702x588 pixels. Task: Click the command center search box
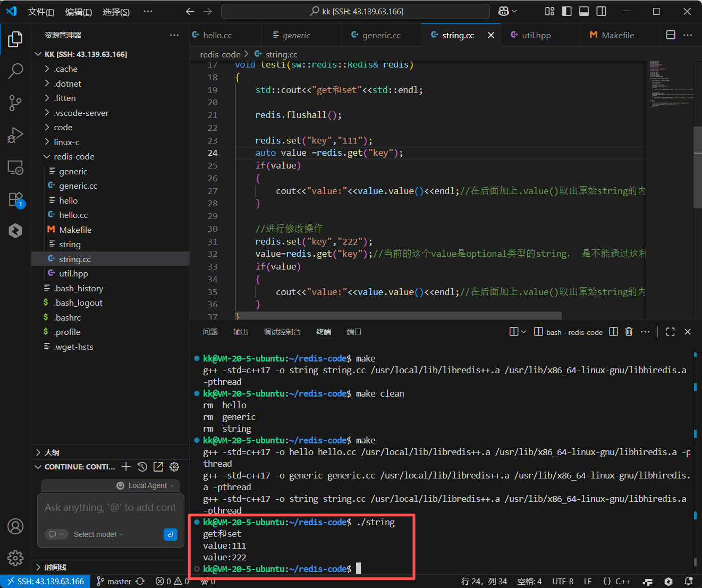point(356,11)
